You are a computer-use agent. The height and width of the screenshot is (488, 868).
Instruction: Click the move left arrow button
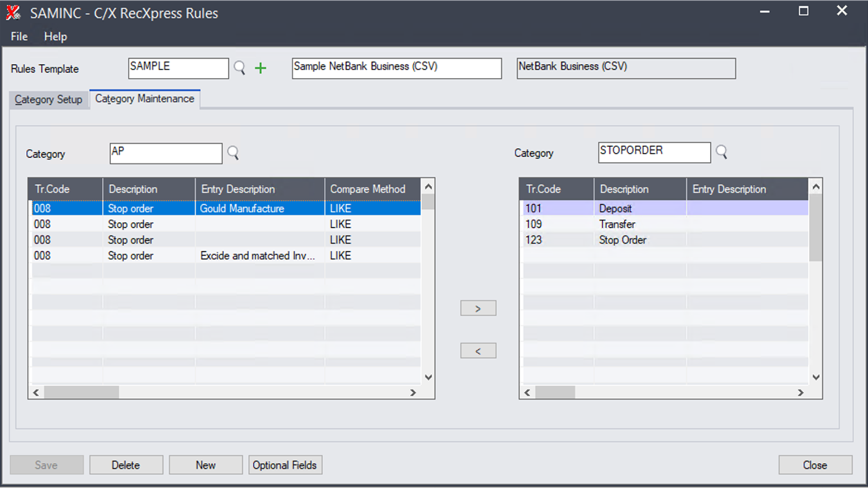click(x=478, y=351)
